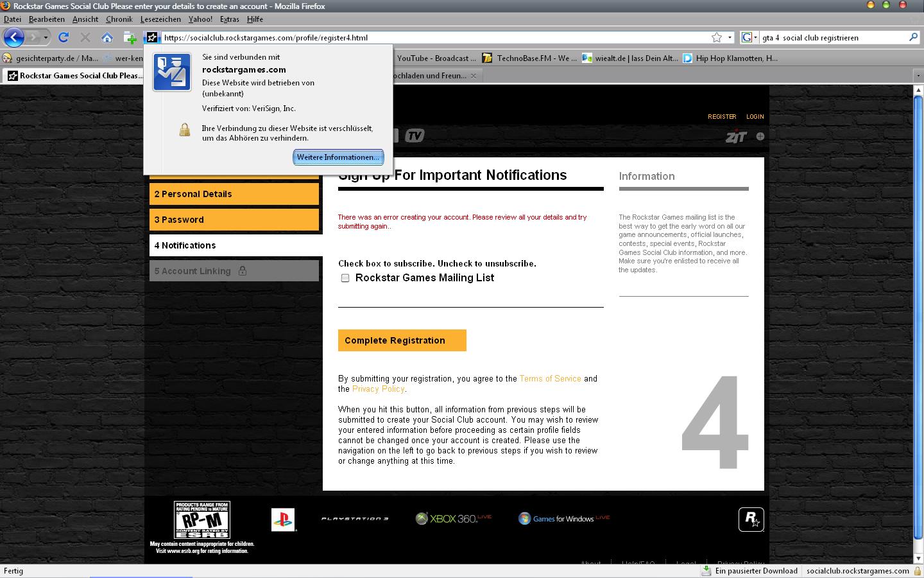The width and height of the screenshot is (924, 578).
Task: Open the Extras menu
Action: (229, 19)
